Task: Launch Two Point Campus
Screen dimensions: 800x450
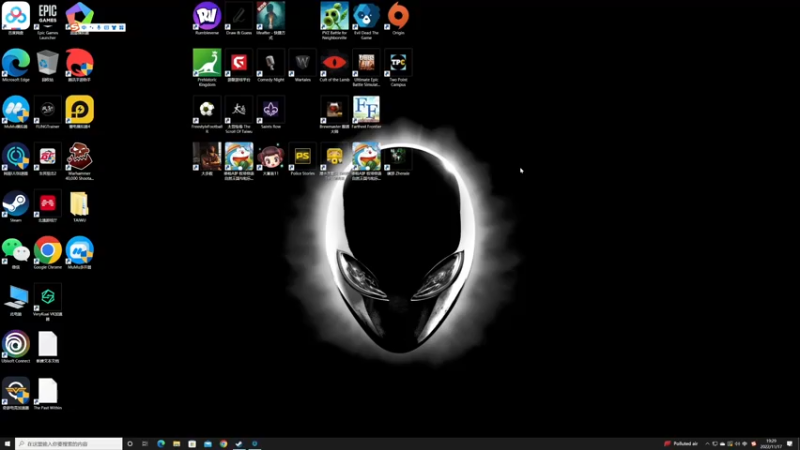Action: tap(398, 67)
